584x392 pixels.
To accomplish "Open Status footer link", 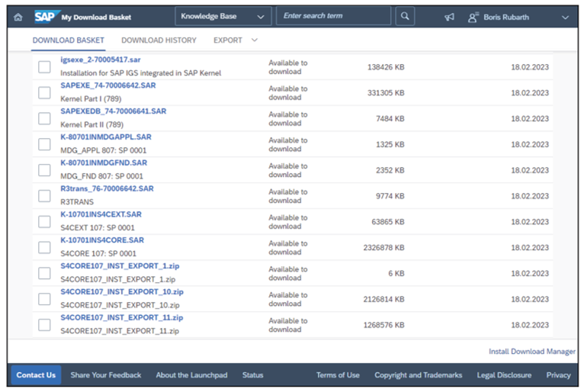I will tap(252, 375).
